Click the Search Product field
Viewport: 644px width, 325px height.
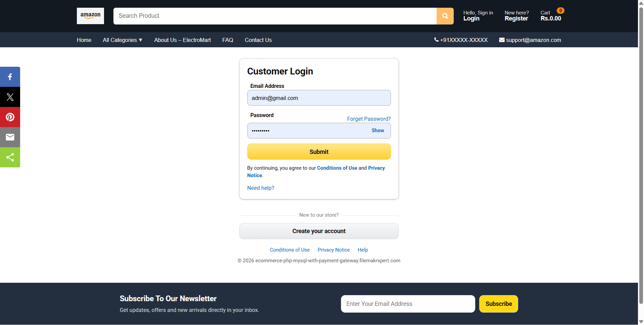(x=275, y=16)
